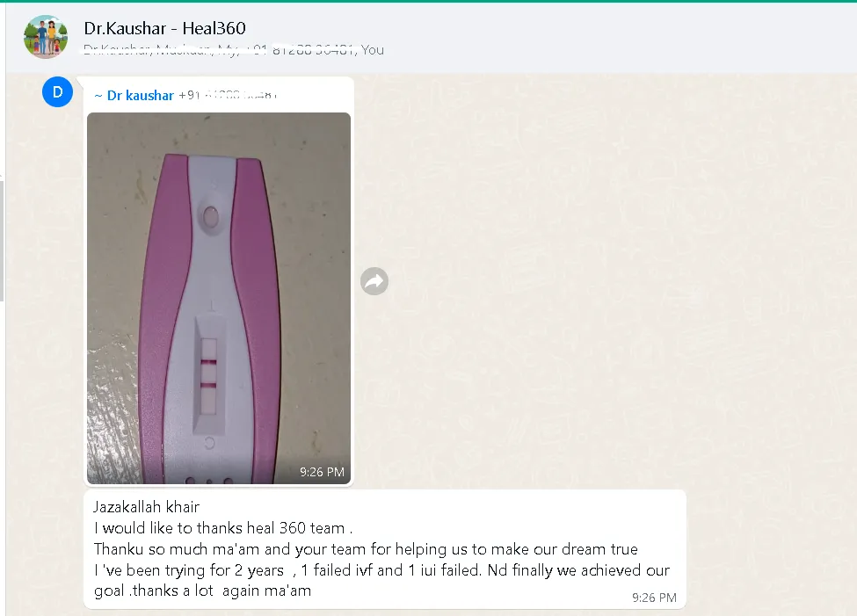
Task: Open group info via Dr.Kaushar - Heal360 title
Action: pos(165,28)
